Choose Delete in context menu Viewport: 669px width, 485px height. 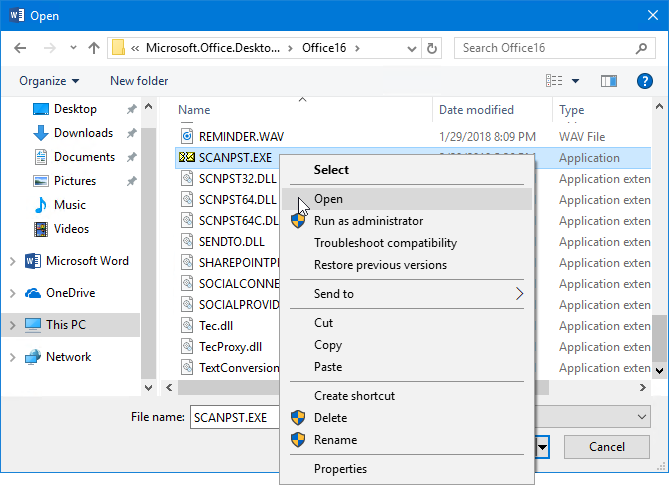coord(407,418)
